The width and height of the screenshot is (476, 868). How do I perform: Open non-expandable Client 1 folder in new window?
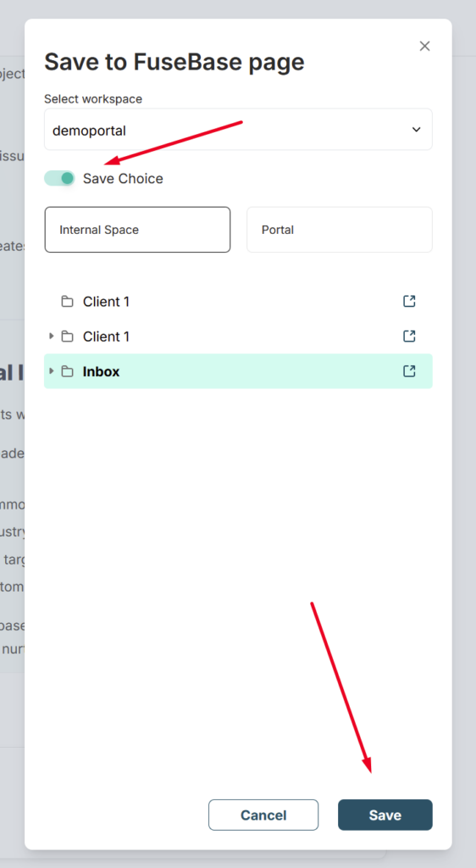pos(409,301)
